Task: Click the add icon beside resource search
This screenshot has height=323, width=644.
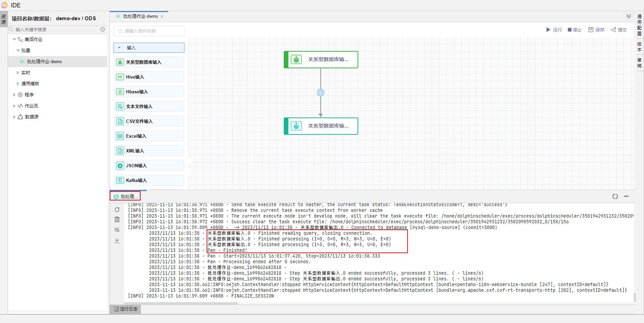Action: click(103, 30)
